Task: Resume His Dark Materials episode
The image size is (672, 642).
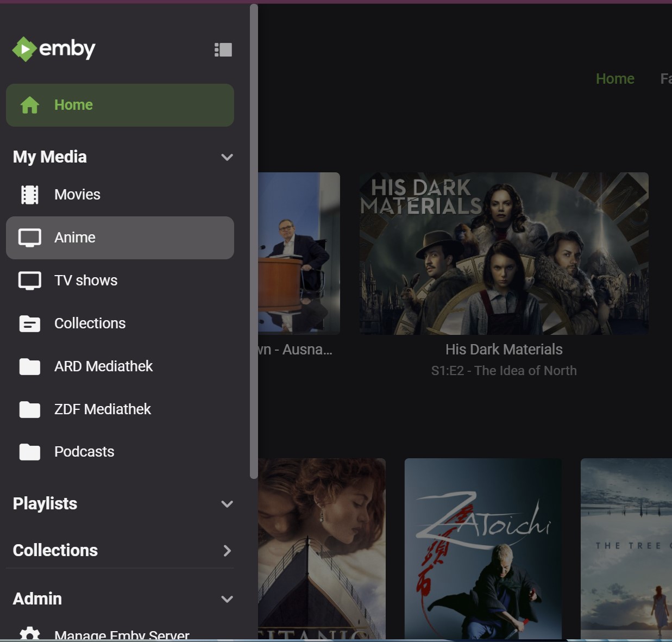Action: [x=503, y=253]
